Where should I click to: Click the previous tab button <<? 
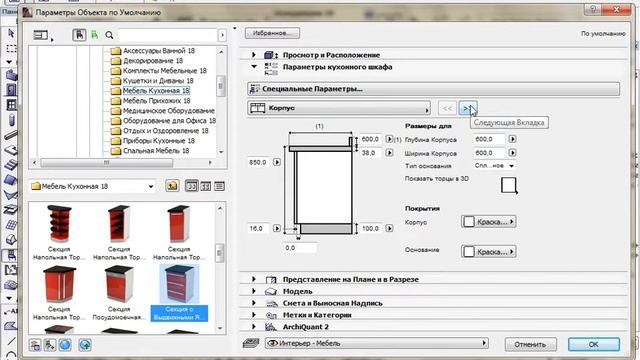[447, 108]
